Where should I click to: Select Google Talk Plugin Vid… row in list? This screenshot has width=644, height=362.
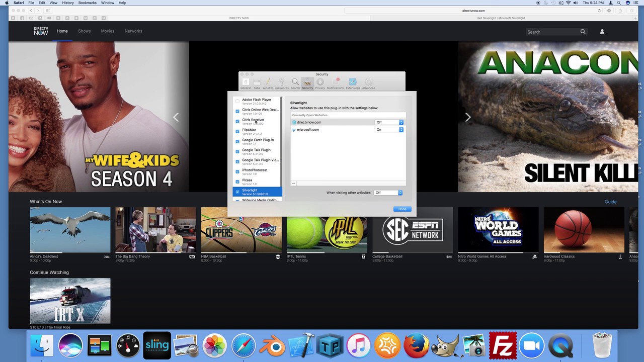pos(257,161)
